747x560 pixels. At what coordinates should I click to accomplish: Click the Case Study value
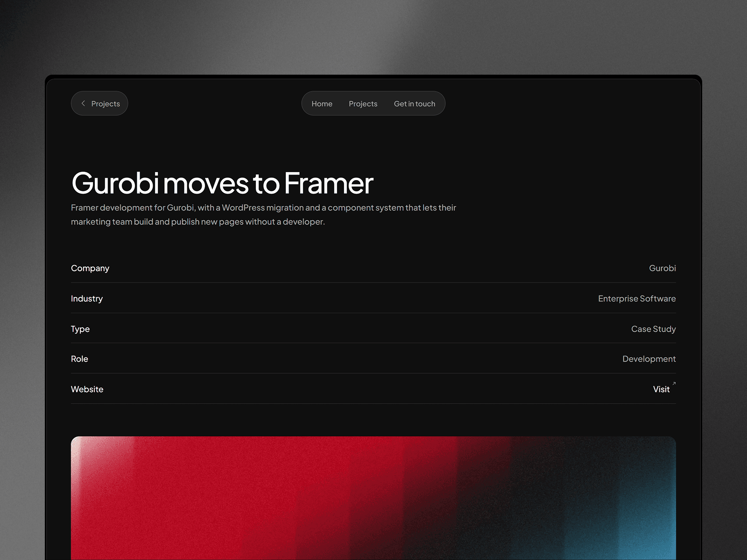(653, 329)
